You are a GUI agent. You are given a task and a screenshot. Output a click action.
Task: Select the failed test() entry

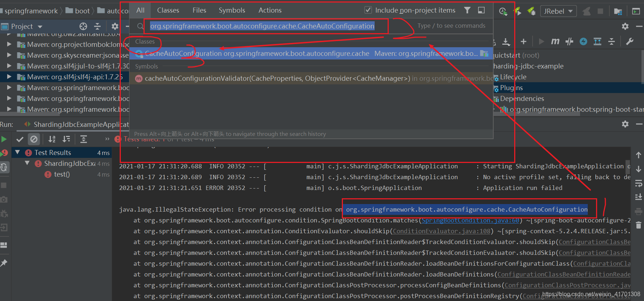[62, 174]
